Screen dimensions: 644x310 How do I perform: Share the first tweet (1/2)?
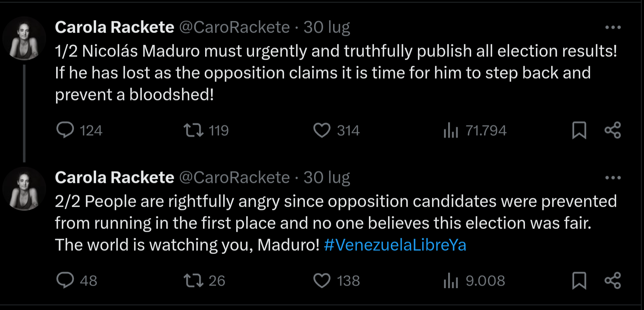click(613, 130)
